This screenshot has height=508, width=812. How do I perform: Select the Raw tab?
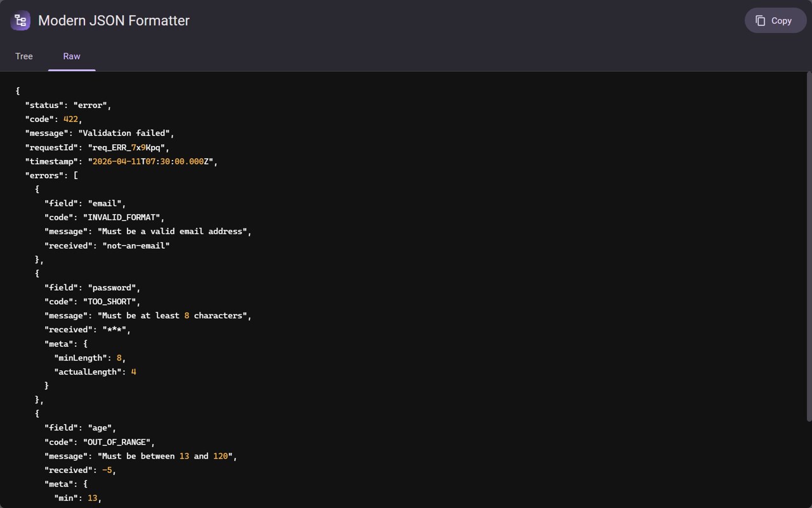(72, 56)
